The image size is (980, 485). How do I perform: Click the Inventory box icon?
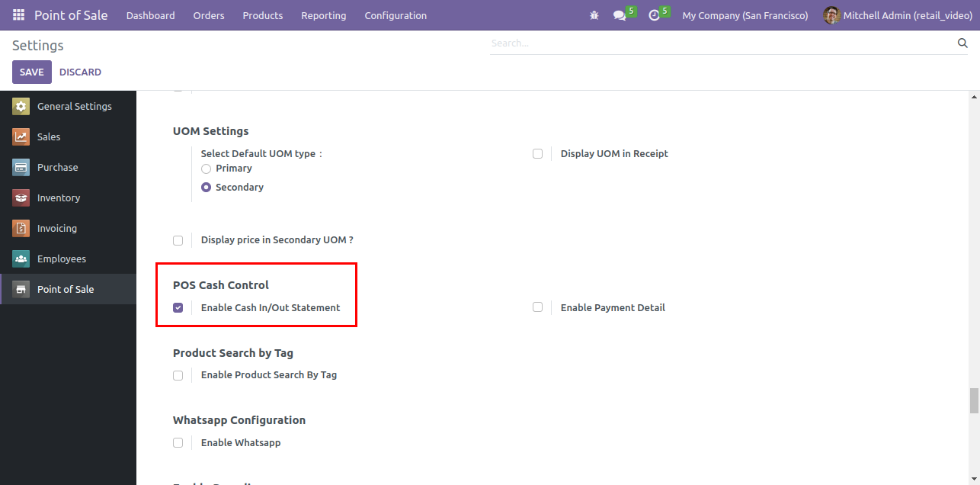[x=21, y=198]
